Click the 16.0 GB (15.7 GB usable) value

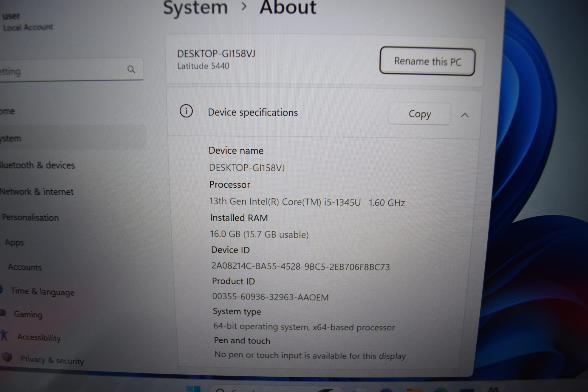click(x=260, y=234)
